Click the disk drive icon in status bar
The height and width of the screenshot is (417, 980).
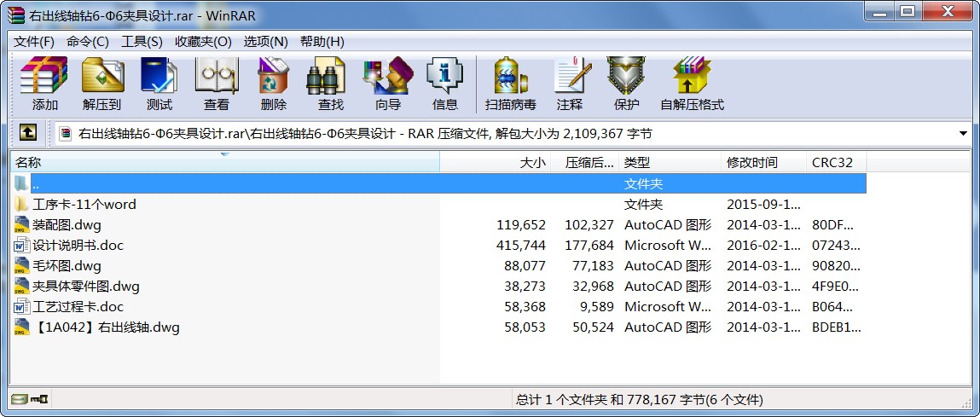[x=20, y=399]
